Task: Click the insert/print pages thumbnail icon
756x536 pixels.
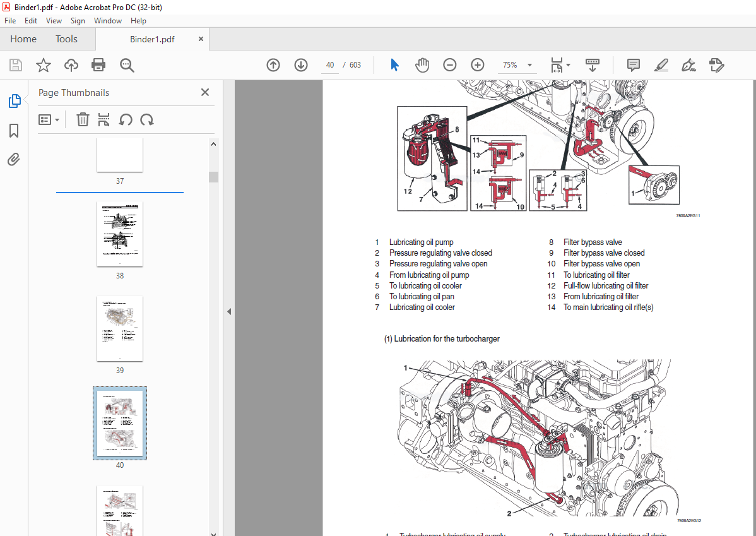Action: click(x=103, y=120)
